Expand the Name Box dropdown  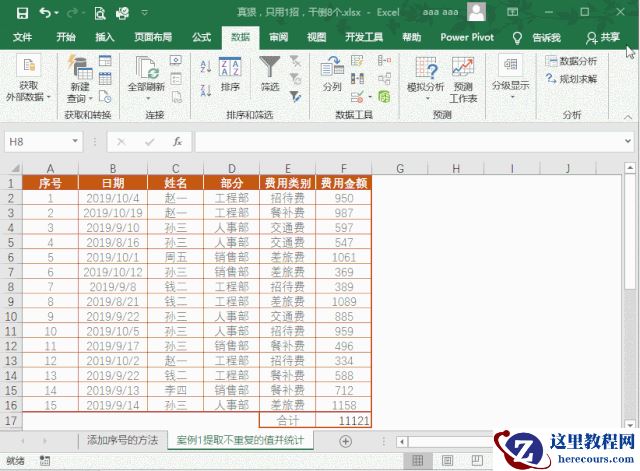point(75,141)
